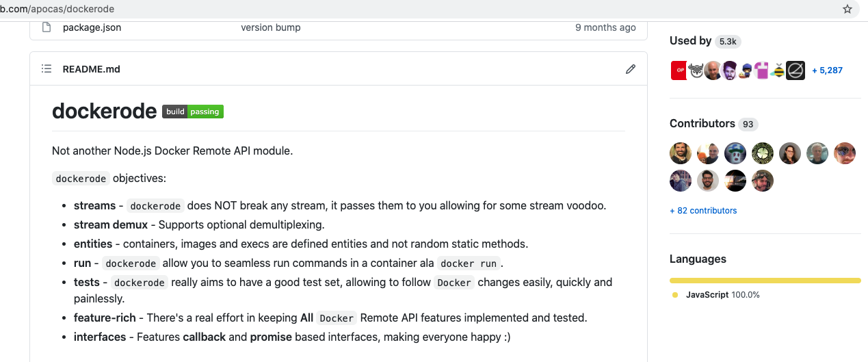
Task: Show the + 5,287 dependents link
Action: tap(827, 70)
